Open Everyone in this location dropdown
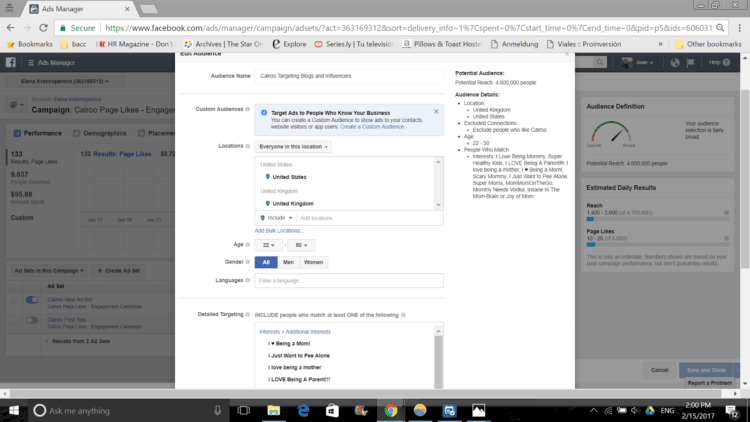Screen dimensions: 750x422 (293, 146)
